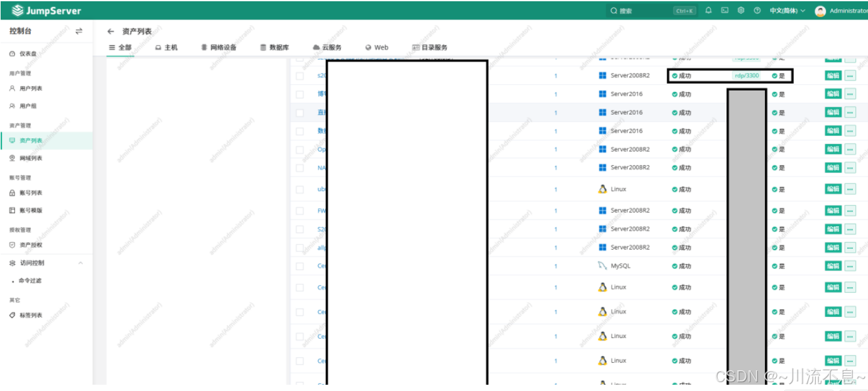Switch to Web tab
The image size is (868, 391).
(377, 48)
